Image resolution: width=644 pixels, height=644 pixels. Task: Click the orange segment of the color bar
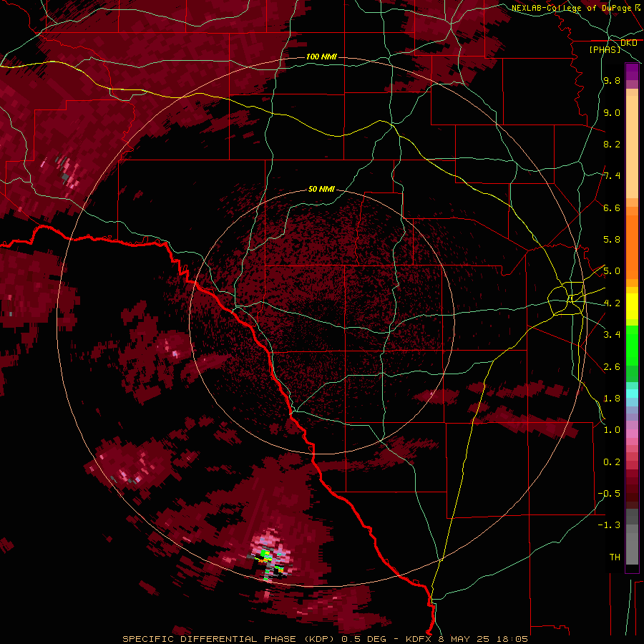pyautogui.click(x=632, y=246)
